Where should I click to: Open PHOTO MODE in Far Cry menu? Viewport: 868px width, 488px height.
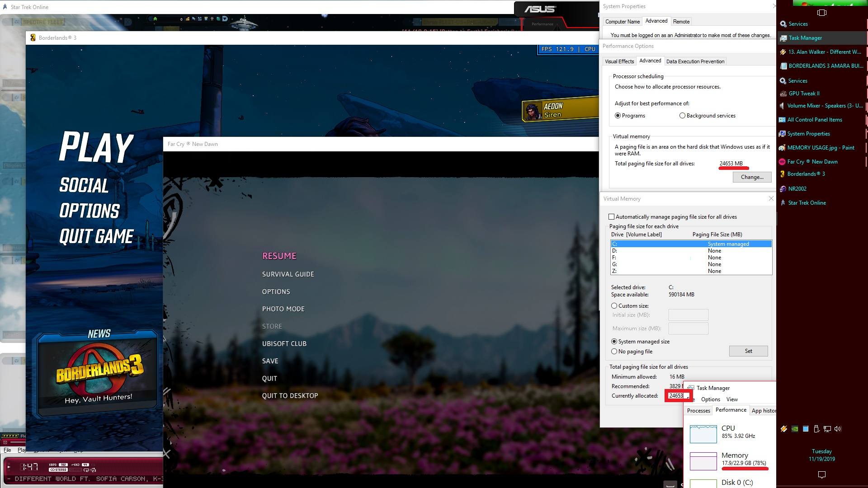click(283, 309)
